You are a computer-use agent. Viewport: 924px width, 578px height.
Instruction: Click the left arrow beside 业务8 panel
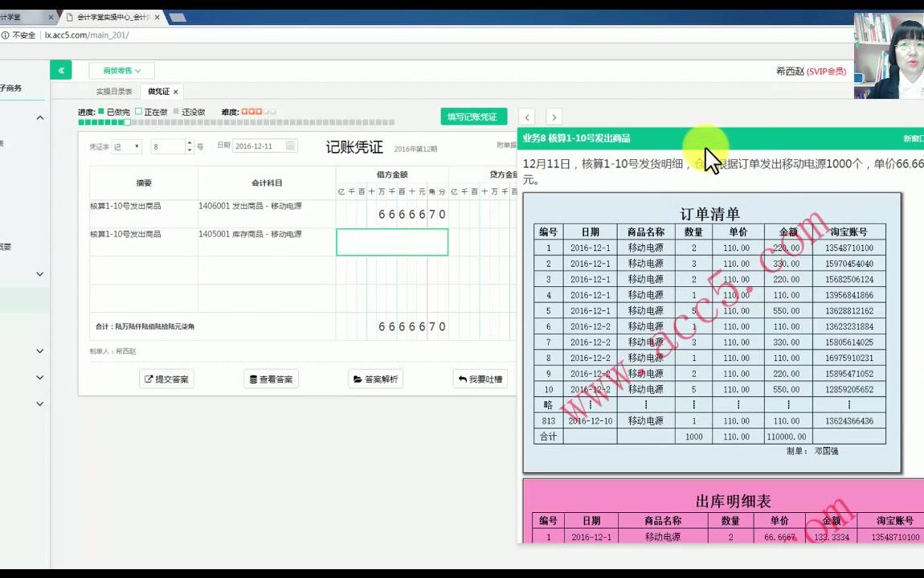pyautogui.click(x=527, y=116)
